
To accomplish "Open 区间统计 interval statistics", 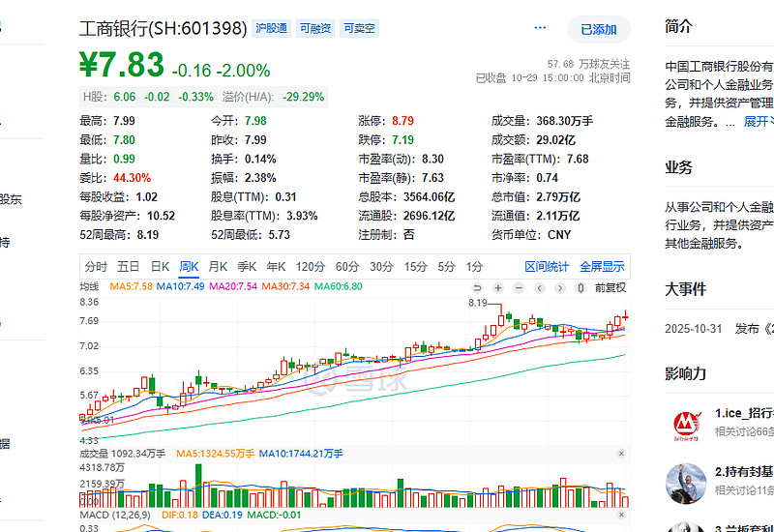I will 547,267.
